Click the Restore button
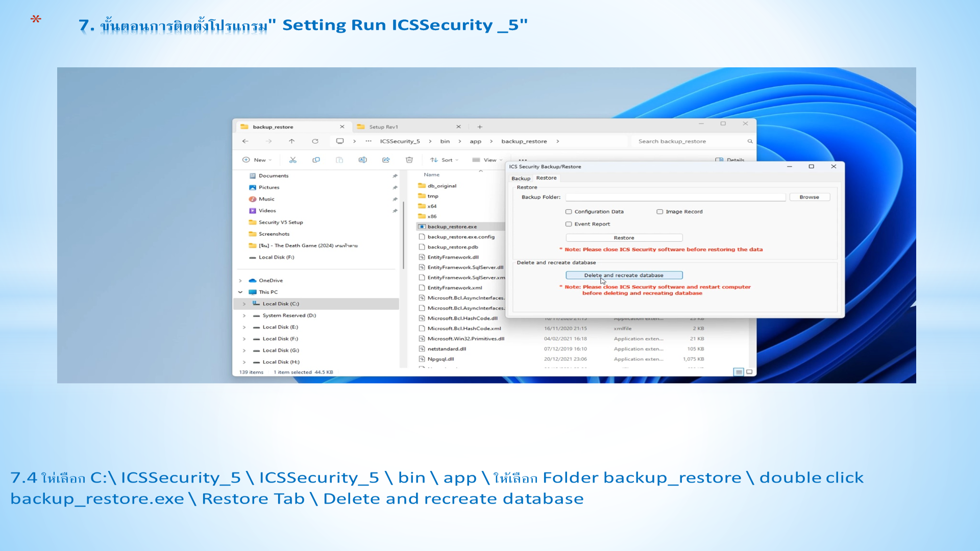The image size is (980, 551). pyautogui.click(x=624, y=238)
